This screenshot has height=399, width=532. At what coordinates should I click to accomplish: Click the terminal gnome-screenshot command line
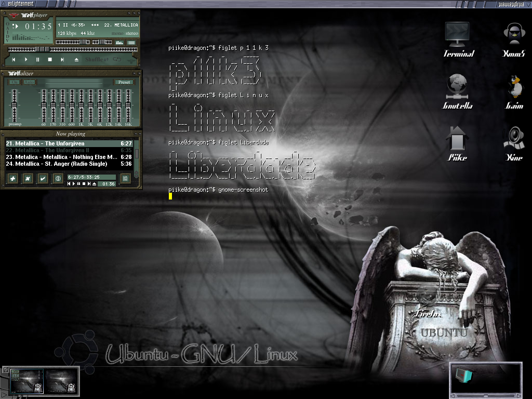(218, 190)
